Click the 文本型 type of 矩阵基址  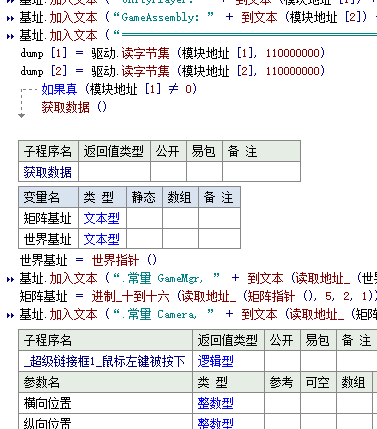tap(102, 218)
